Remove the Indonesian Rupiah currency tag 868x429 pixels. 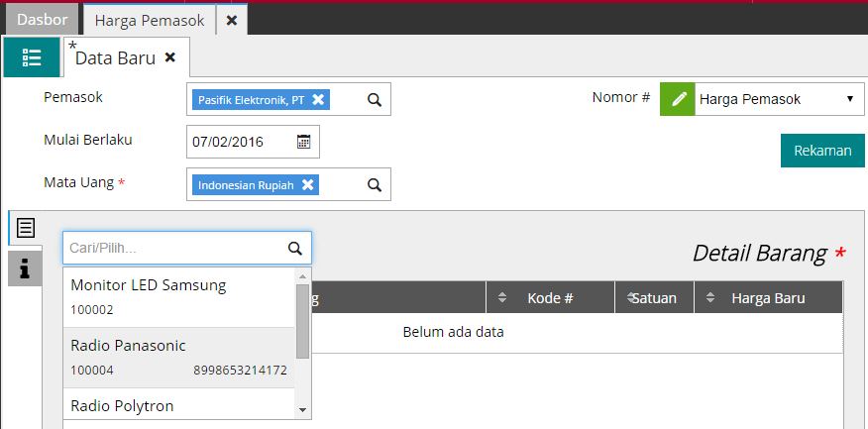coord(308,184)
